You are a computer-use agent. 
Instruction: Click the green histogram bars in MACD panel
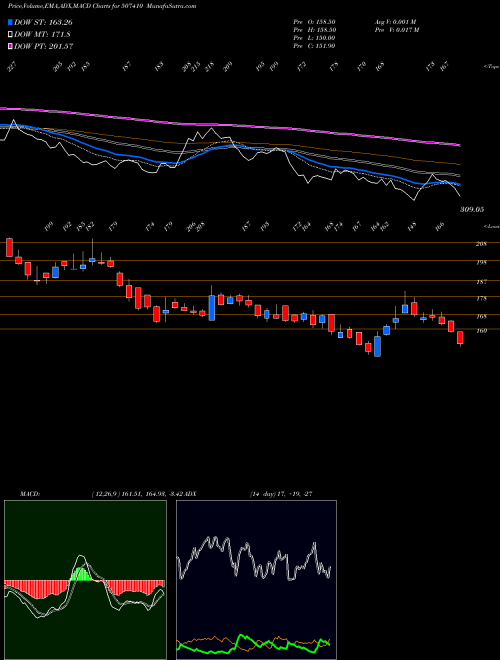point(81,575)
